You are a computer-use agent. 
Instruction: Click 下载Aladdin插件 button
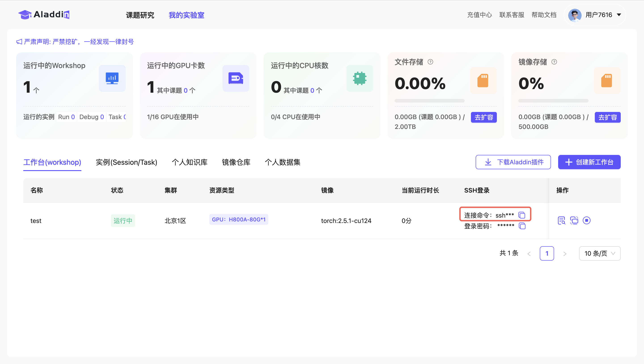pos(513,162)
